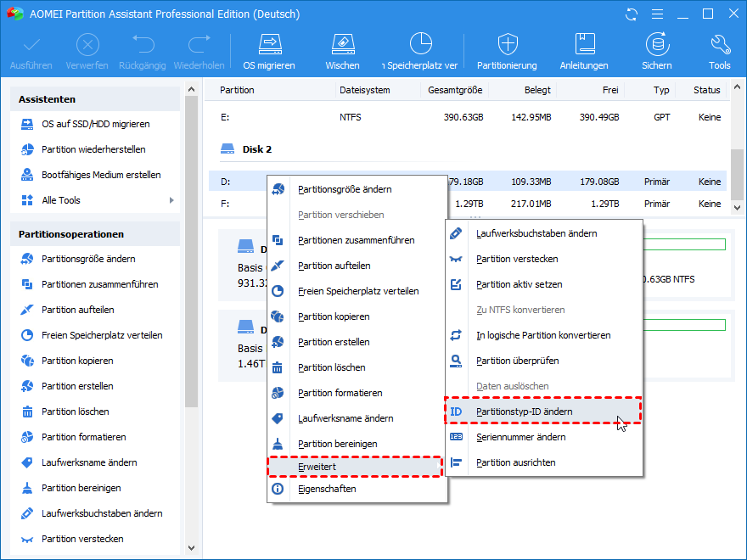Viewport: 747px width, 560px height.
Task: Open the Partitionierung shield icon
Action: click(508, 44)
